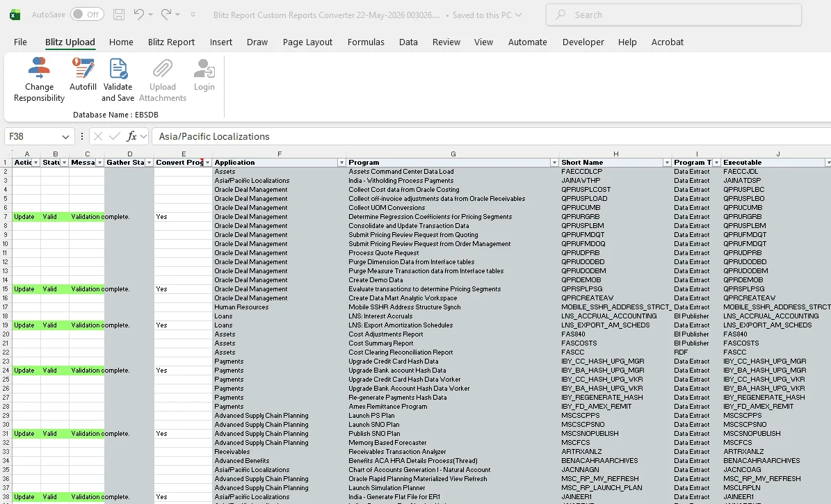
Task: Click the Change Responsibility icon
Action: [39, 68]
